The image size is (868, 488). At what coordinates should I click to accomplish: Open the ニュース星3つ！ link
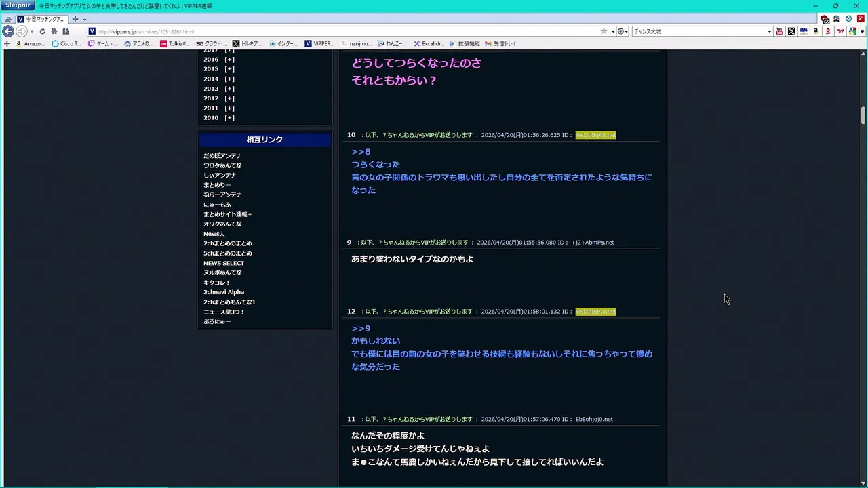(224, 312)
